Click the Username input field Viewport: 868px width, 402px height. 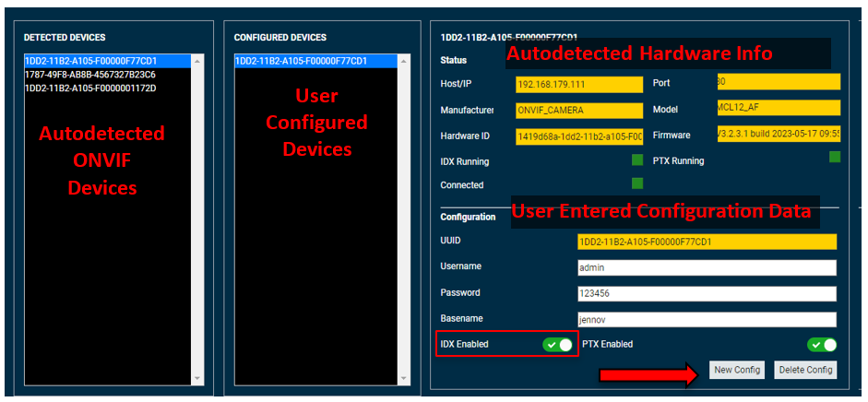[x=706, y=267]
